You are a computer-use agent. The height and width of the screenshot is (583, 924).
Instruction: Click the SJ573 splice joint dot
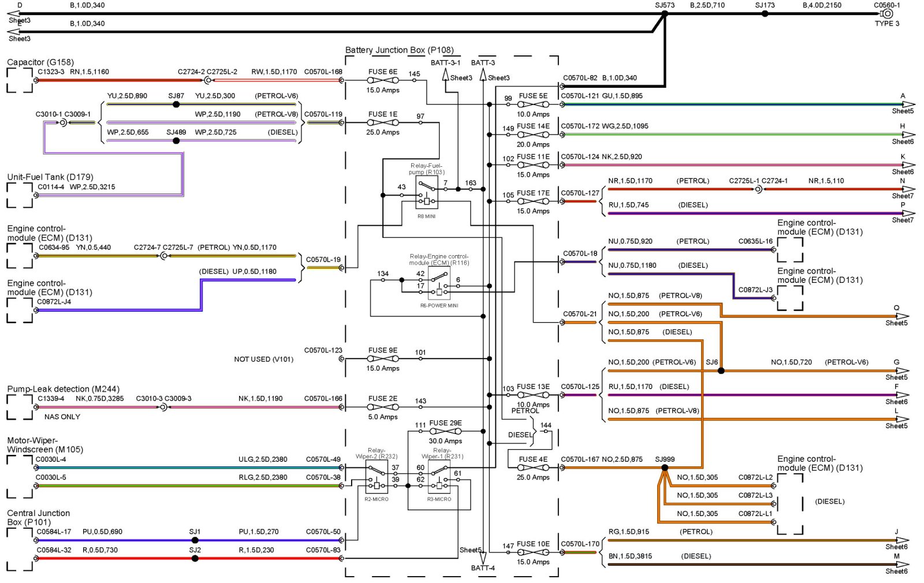coord(665,14)
